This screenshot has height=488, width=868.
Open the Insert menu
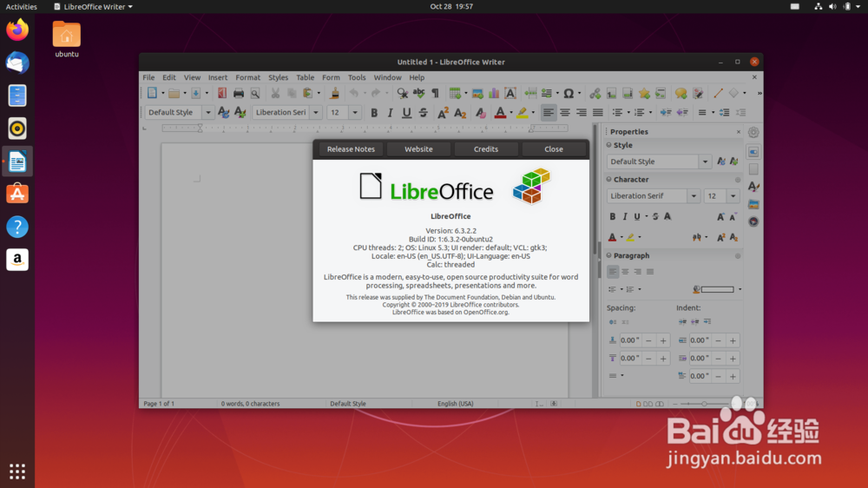[218, 77]
